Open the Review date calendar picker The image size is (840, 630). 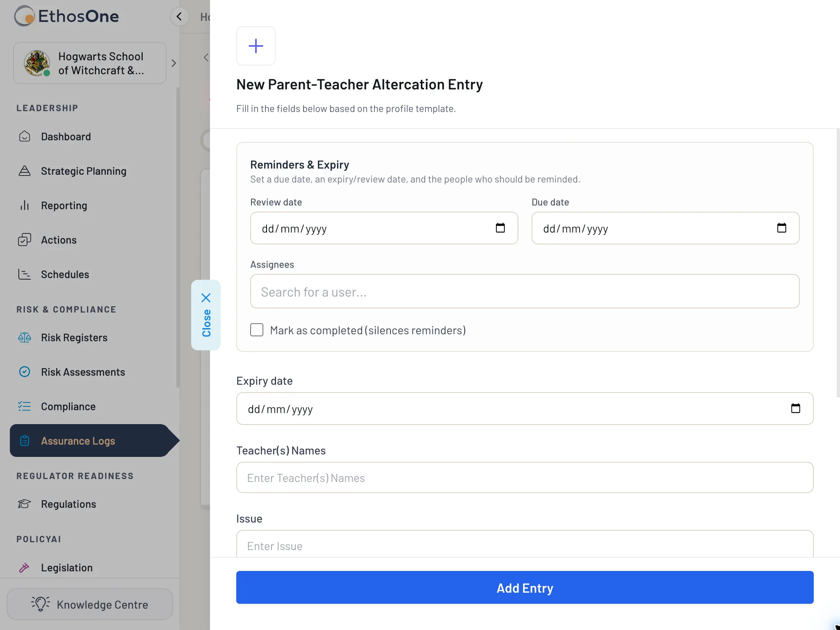point(500,228)
